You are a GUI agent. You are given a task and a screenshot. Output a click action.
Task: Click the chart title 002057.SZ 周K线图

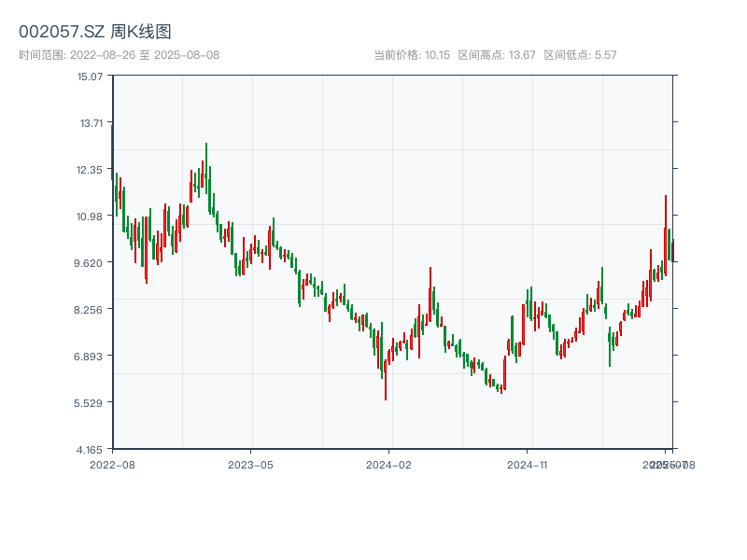pyautogui.click(x=95, y=32)
